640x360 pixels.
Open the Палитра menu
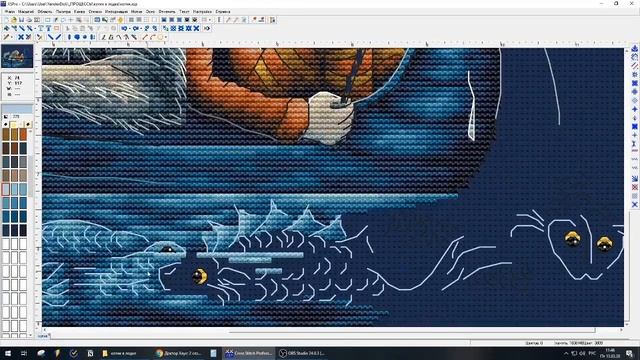tap(63, 12)
